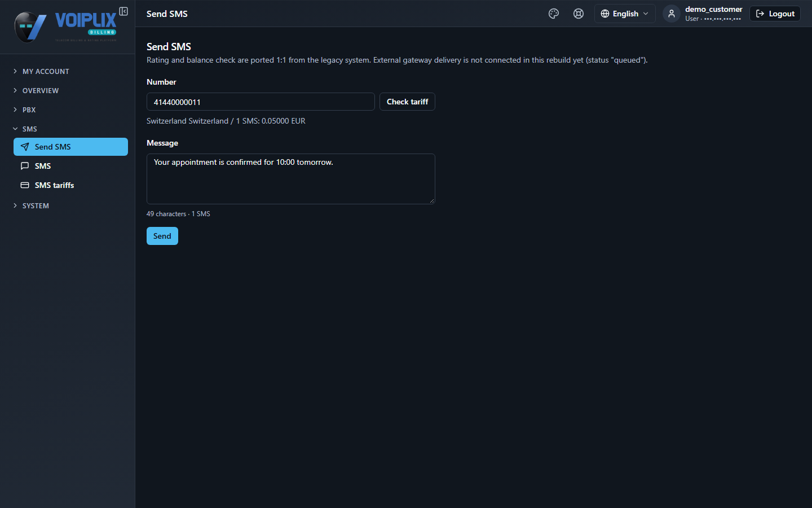812x508 pixels.
Task: Open the SMS tariffs menu item
Action: tap(70, 185)
